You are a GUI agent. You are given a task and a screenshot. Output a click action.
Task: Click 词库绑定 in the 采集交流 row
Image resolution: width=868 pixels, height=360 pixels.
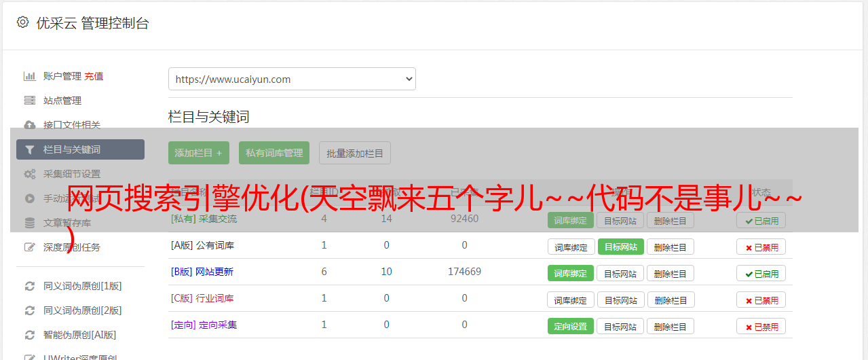[x=571, y=220]
